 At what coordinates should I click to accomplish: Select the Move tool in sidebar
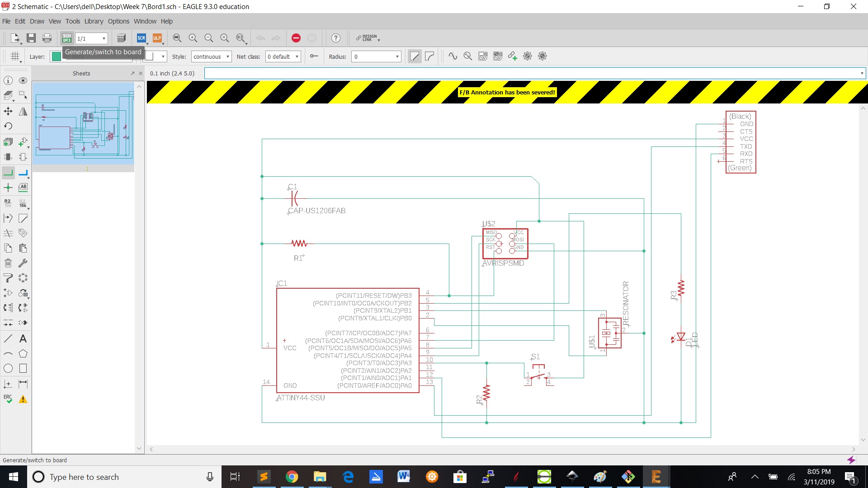(8, 111)
